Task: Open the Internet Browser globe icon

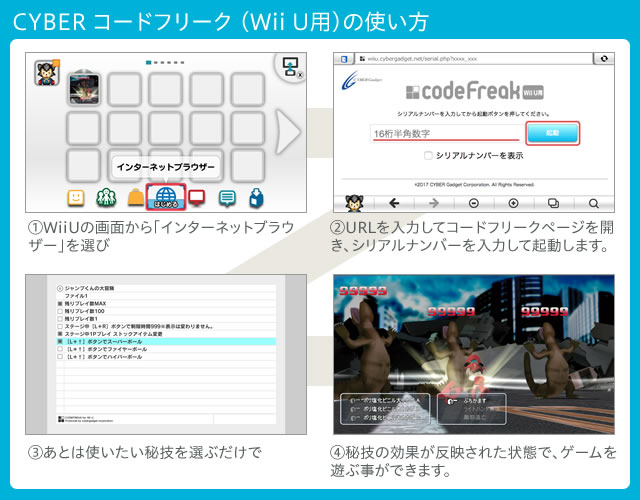Action: pos(166,197)
